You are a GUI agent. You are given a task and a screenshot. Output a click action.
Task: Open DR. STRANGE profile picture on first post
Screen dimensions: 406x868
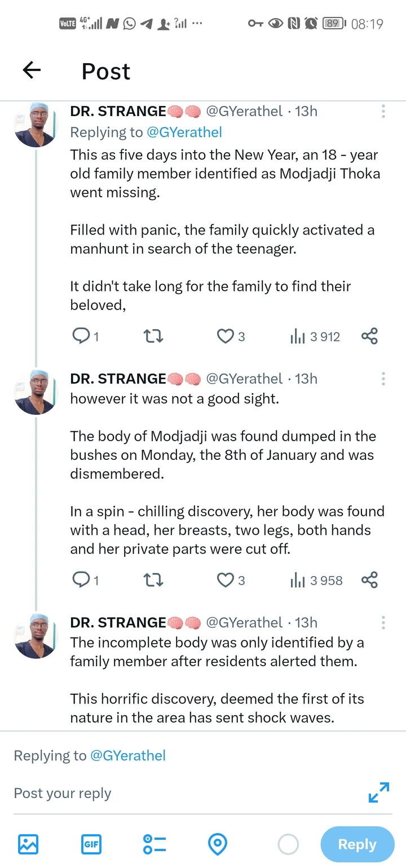tap(36, 125)
